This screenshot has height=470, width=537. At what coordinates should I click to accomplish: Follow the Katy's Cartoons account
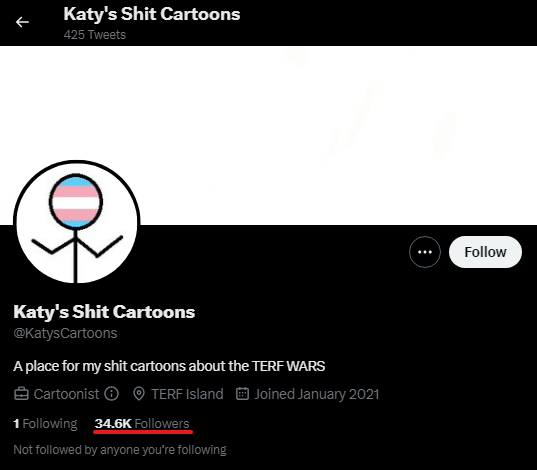coord(485,252)
